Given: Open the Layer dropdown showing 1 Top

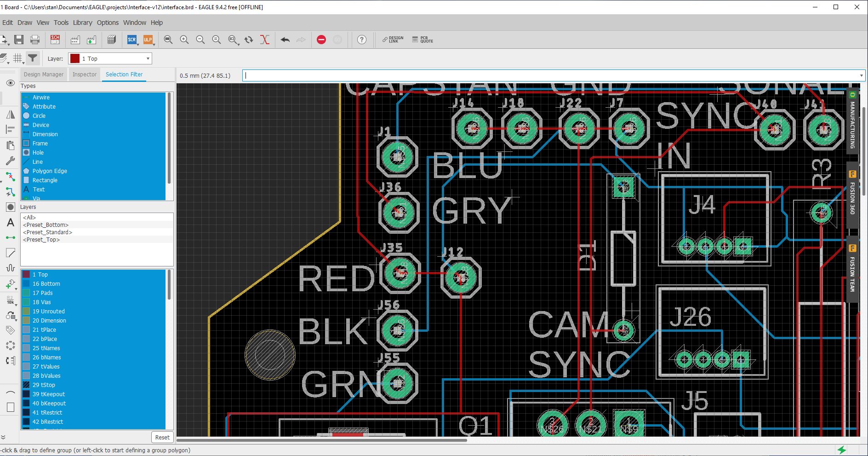Looking at the screenshot, I should tap(110, 58).
